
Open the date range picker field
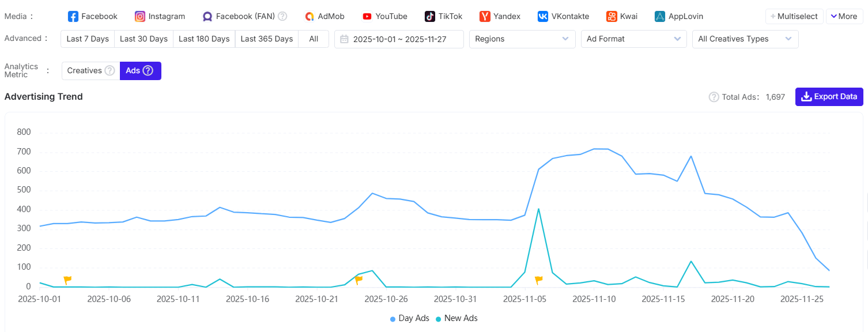[399, 39]
